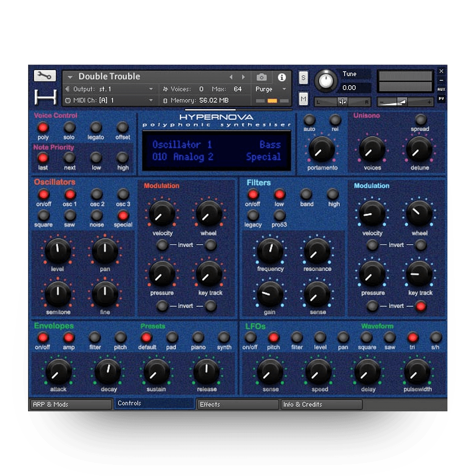Click the wrench edit icon

click(x=45, y=76)
